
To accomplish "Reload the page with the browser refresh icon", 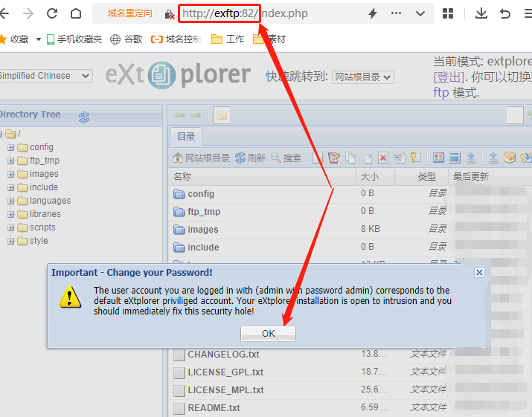I will (x=52, y=13).
